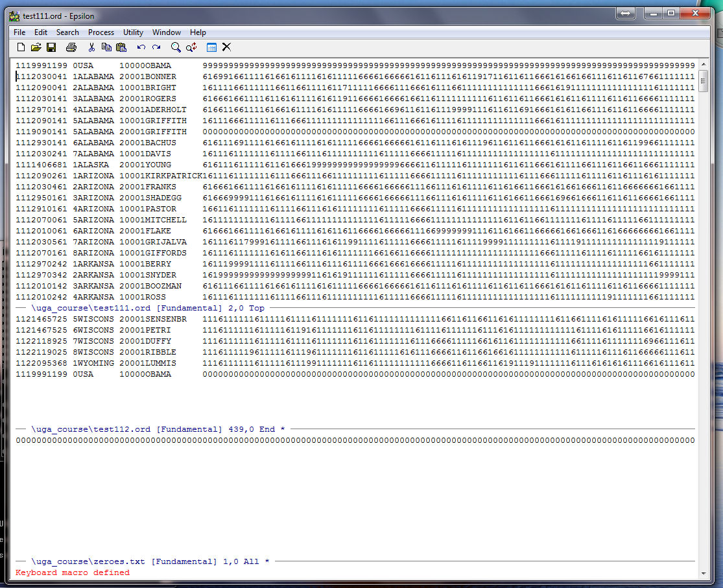Redo the edit with toolbar arrow
The height and width of the screenshot is (588, 723).
pos(156,47)
